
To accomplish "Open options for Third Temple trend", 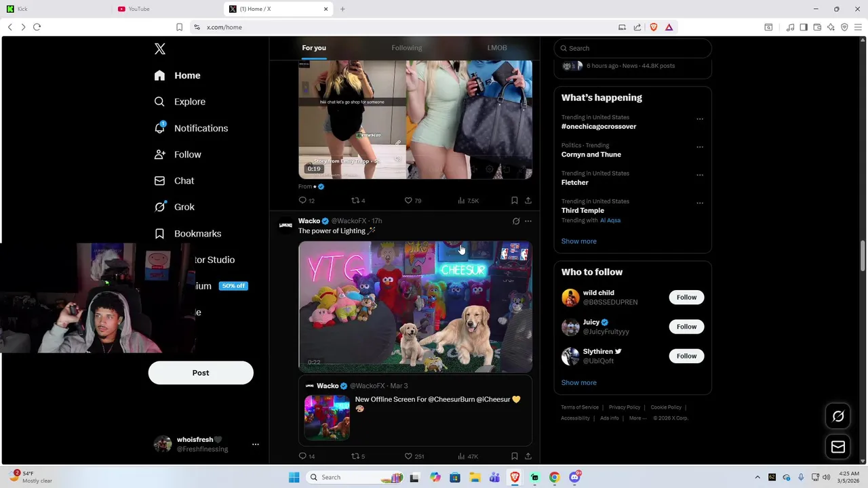I will coord(700,203).
